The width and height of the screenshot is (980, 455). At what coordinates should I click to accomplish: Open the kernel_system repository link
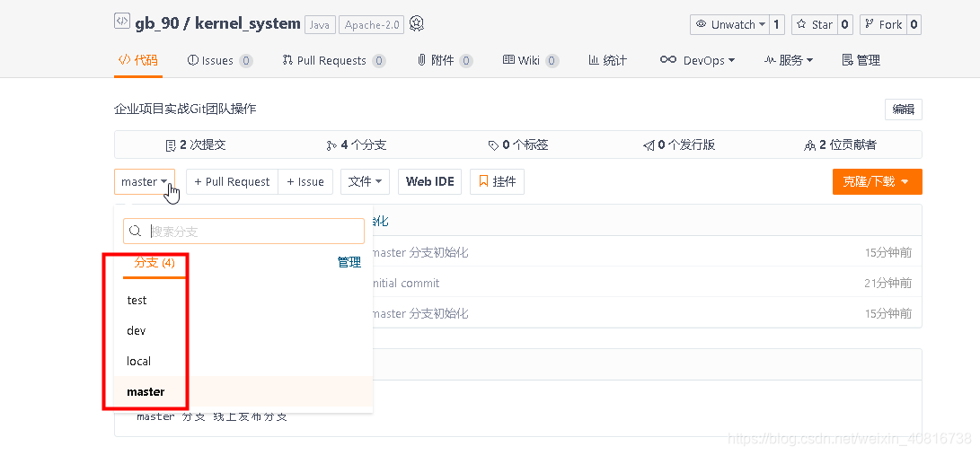pos(248,23)
